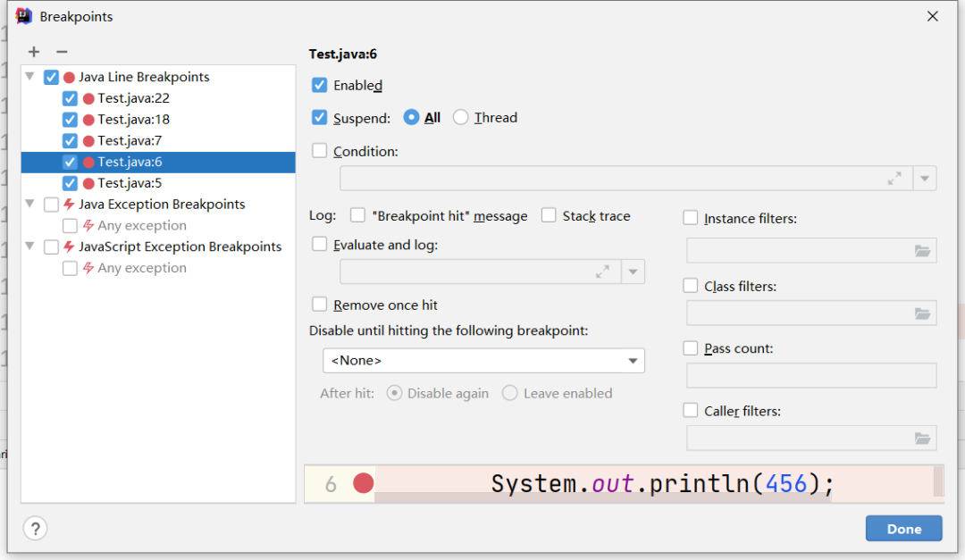Click the Done button
The width and height of the screenshot is (965, 560).
(x=903, y=529)
